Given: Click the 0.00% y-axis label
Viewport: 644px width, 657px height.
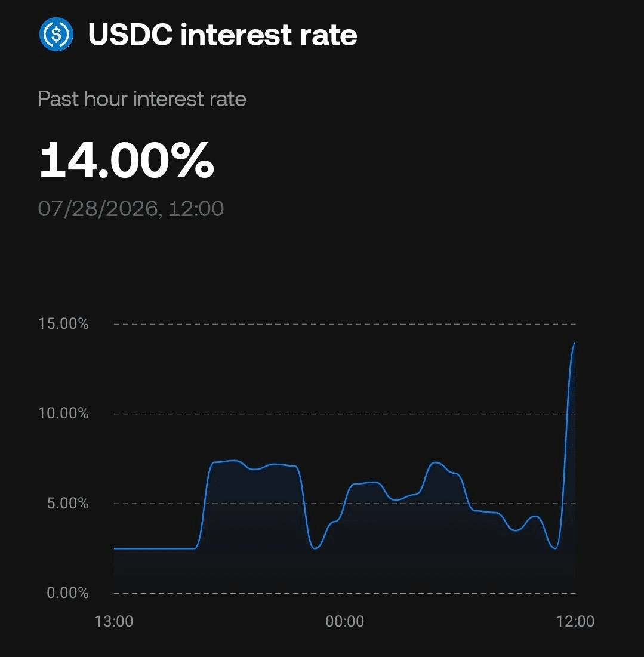Looking at the screenshot, I should click(x=67, y=593).
